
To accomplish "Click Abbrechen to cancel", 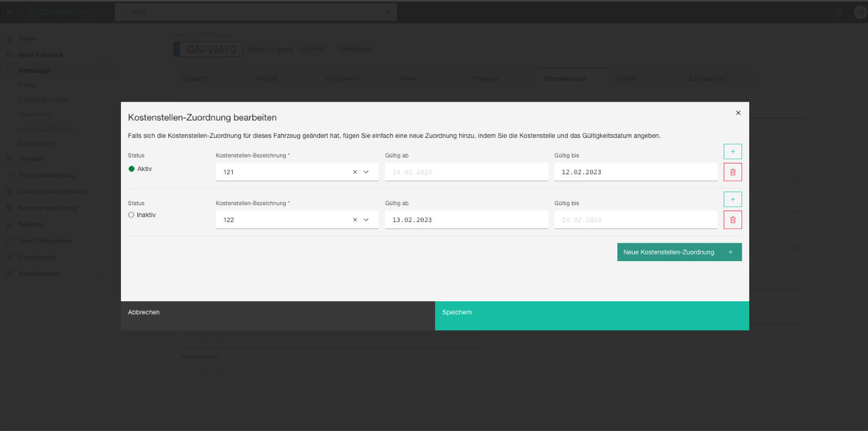I will pyautogui.click(x=278, y=316).
